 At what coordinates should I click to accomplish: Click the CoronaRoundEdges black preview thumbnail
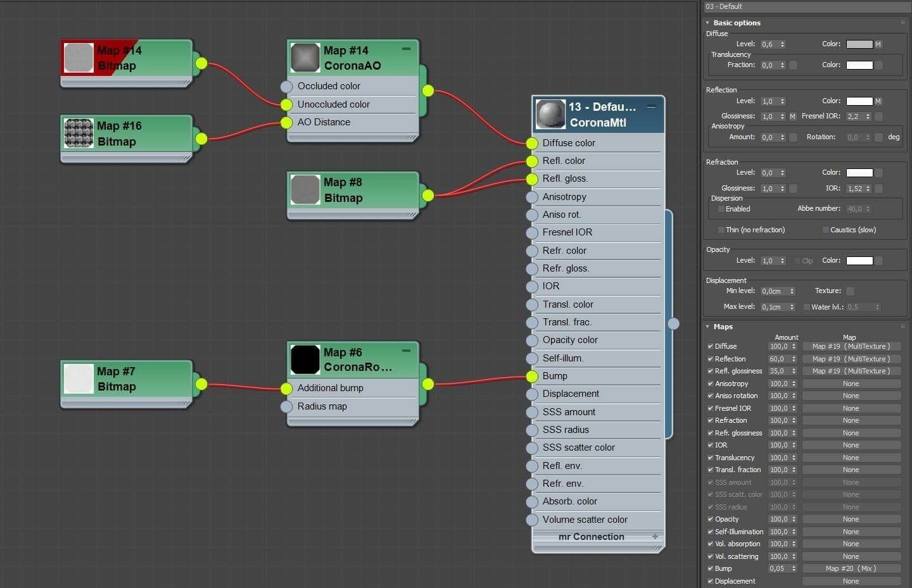305,360
